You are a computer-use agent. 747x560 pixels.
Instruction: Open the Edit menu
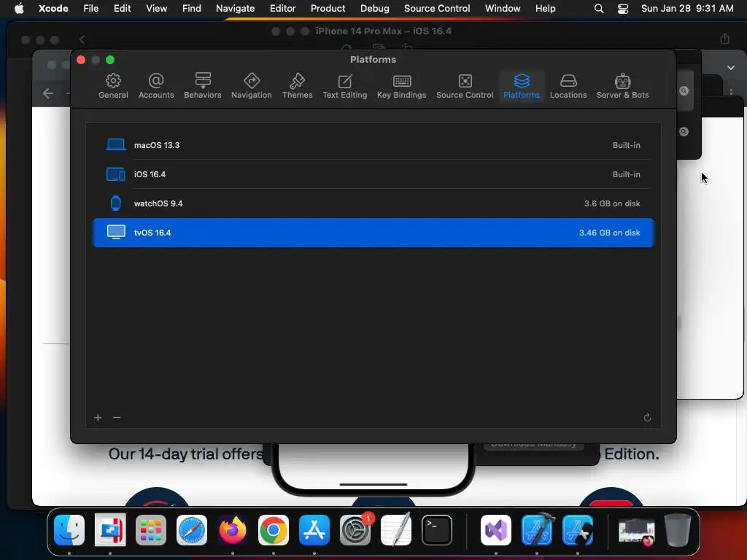coord(122,9)
